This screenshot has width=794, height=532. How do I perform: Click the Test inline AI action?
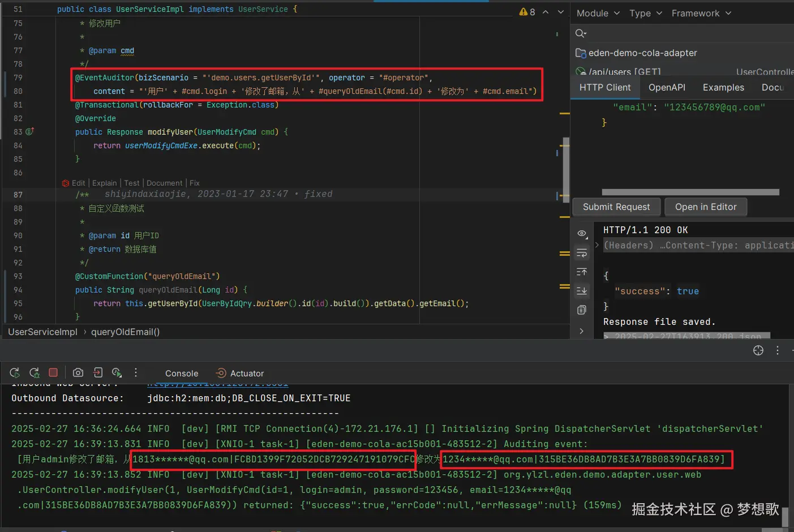click(131, 183)
